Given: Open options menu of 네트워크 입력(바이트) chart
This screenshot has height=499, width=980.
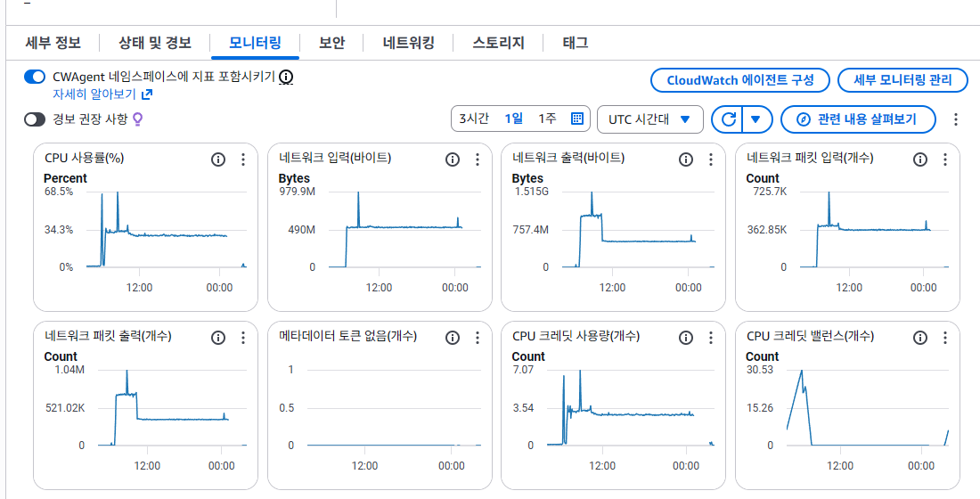Looking at the screenshot, I should pos(478,160).
